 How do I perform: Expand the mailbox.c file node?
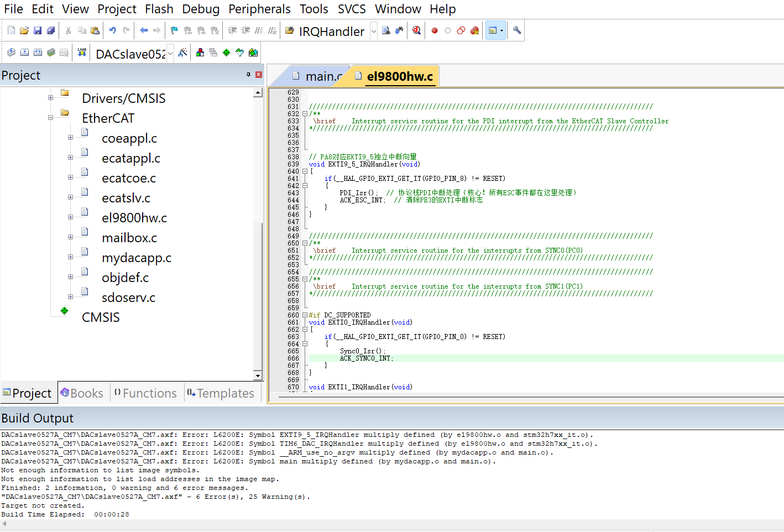[70, 237]
